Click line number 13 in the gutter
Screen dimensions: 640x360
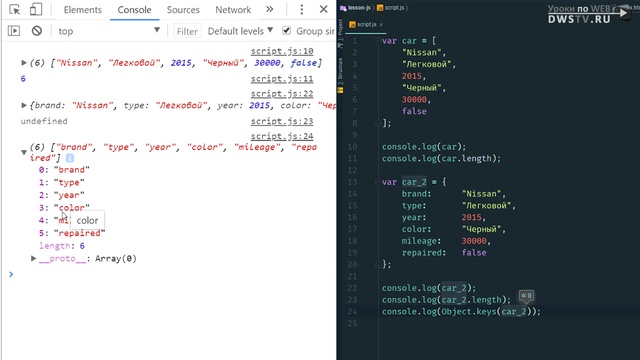click(x=352, y=182)
